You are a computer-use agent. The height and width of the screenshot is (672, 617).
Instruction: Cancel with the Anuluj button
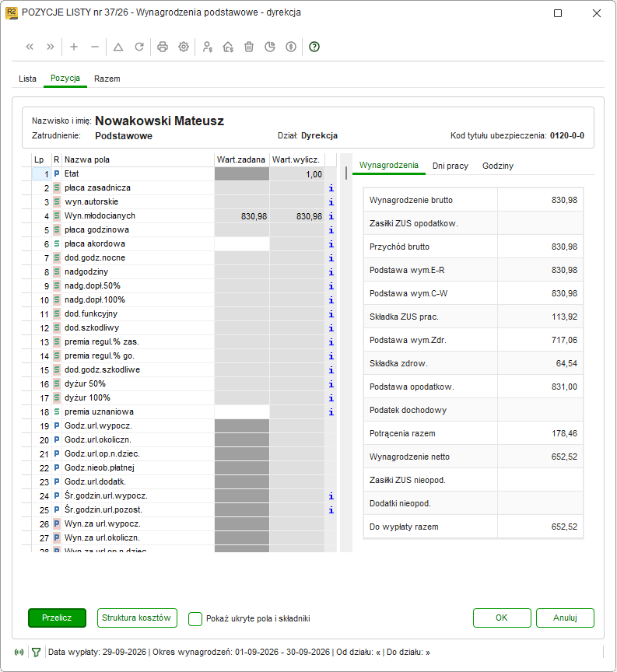pos(565,618)
